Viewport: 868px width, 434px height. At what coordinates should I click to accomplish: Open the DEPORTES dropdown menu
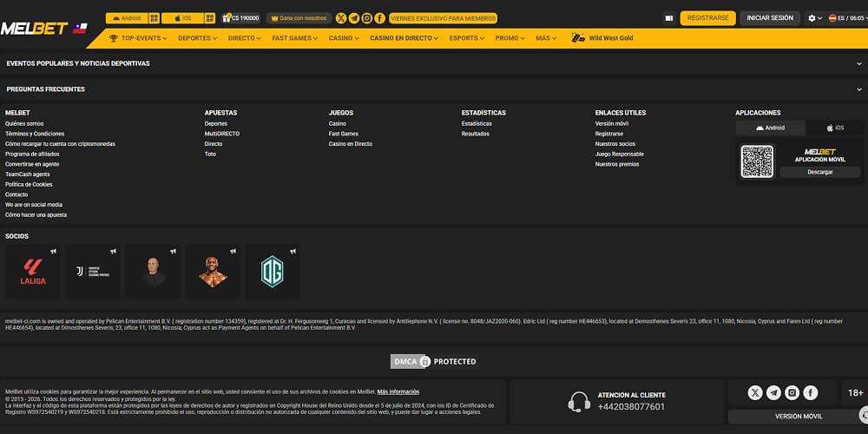pos(197,38)
